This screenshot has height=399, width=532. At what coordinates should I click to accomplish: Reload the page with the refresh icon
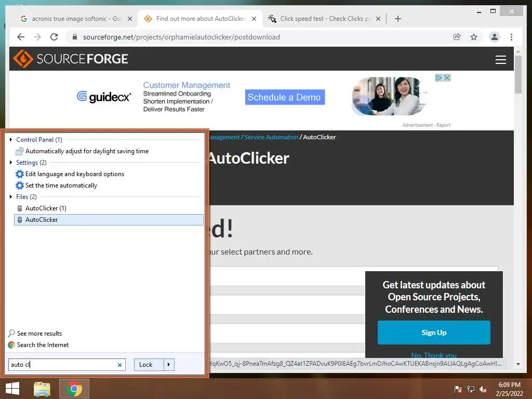coord(54,37)
